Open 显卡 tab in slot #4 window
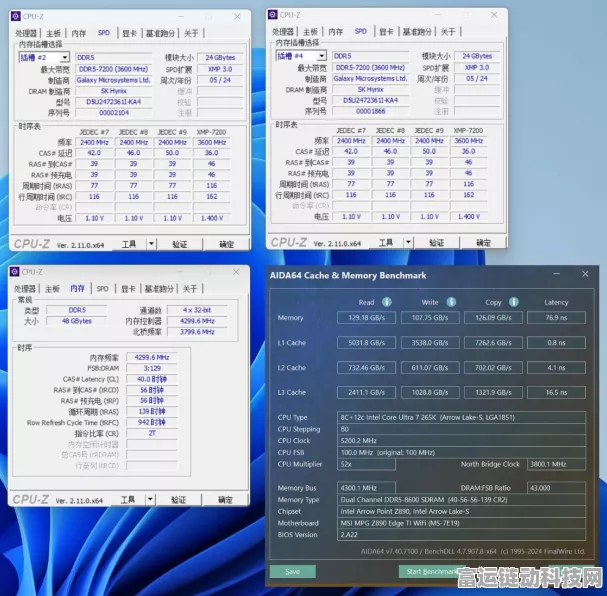The height and width of the screenshot is (596, 607). [386, 32]
